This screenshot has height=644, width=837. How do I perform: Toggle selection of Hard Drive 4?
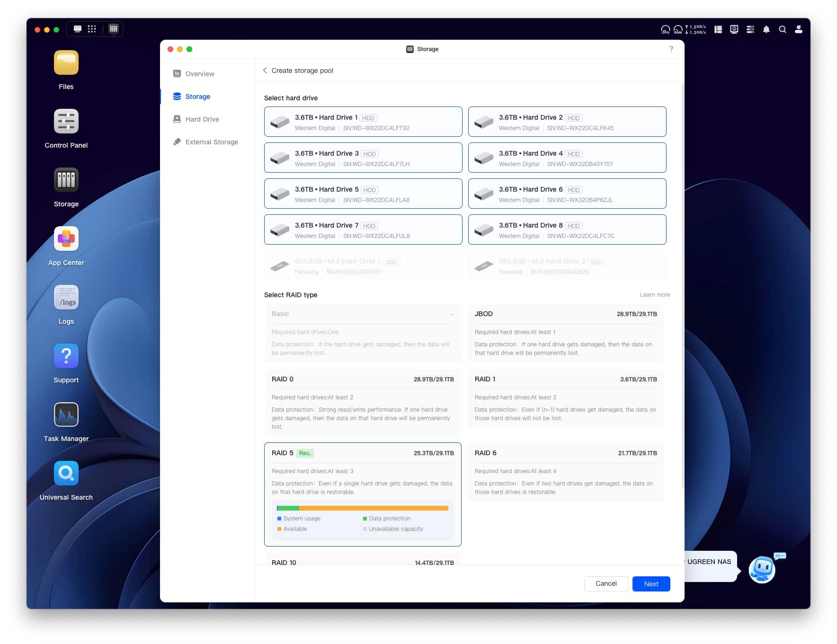567,158
